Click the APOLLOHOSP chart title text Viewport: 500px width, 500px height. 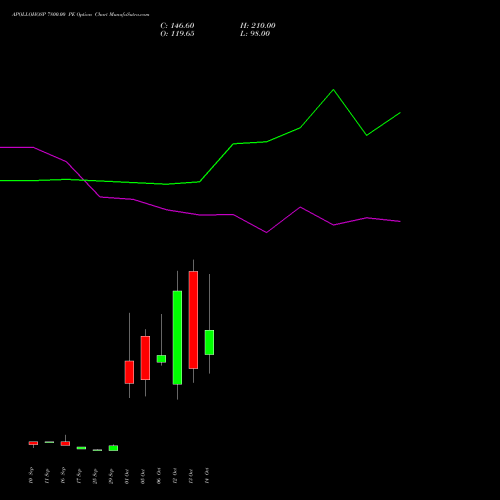click(81, 15)
